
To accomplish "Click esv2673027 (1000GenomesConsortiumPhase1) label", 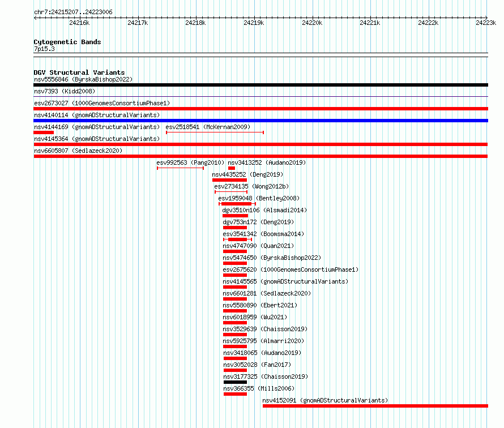I will 102,103.
